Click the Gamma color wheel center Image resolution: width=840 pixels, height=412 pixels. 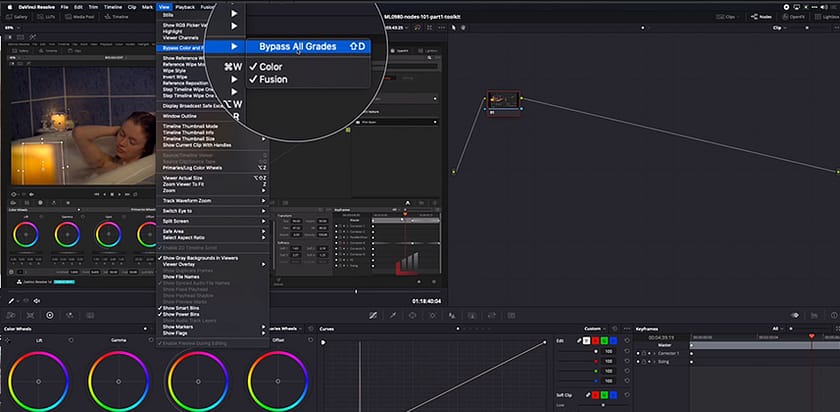tap(118, 381)
